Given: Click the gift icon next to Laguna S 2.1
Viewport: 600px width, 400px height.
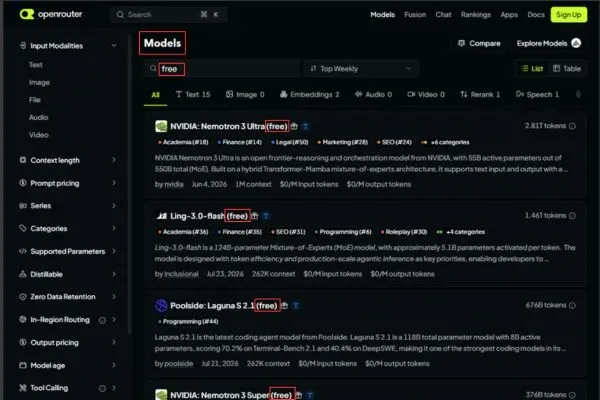Looking at the screenshot, I should tap(284, 305).
